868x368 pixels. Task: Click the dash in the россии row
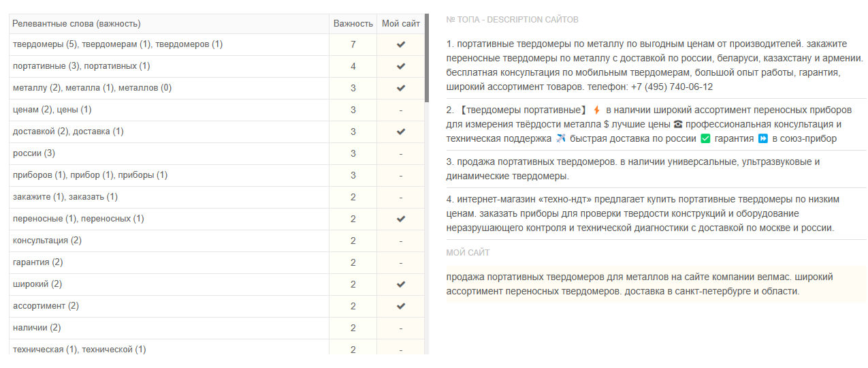401,153
